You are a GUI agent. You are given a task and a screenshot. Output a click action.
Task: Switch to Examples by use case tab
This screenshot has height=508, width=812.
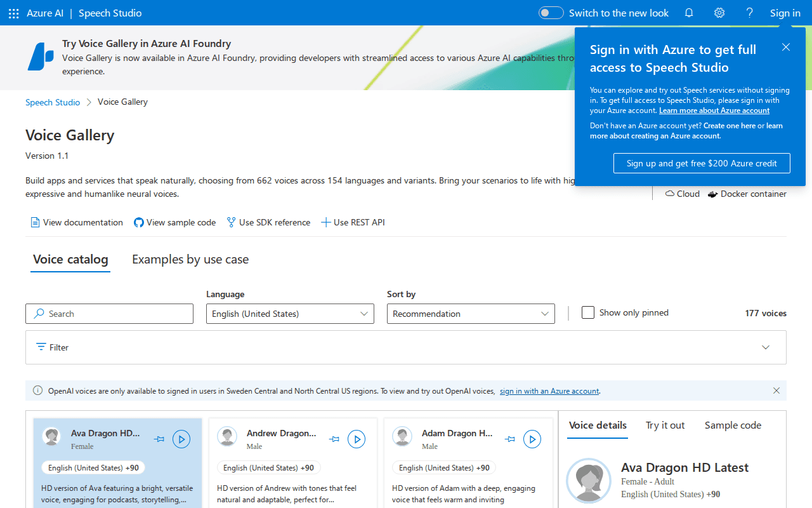pos(190,260)
